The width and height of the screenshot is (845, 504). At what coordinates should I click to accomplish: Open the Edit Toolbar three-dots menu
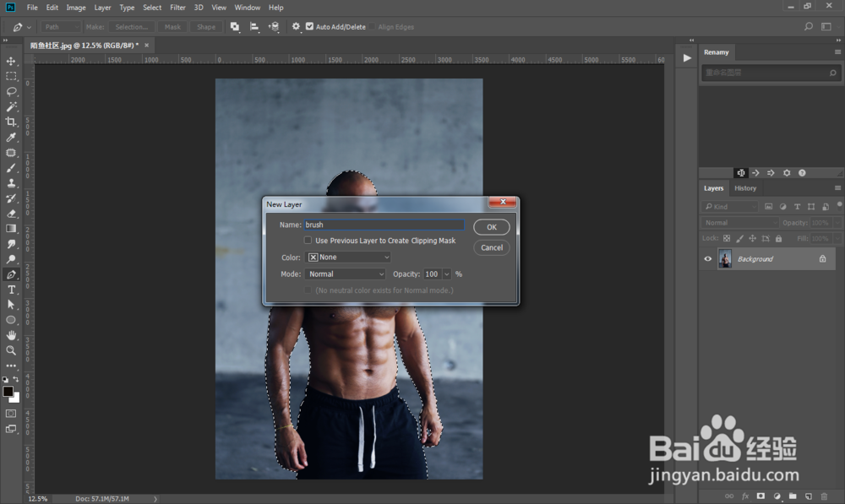click(11, 366)
